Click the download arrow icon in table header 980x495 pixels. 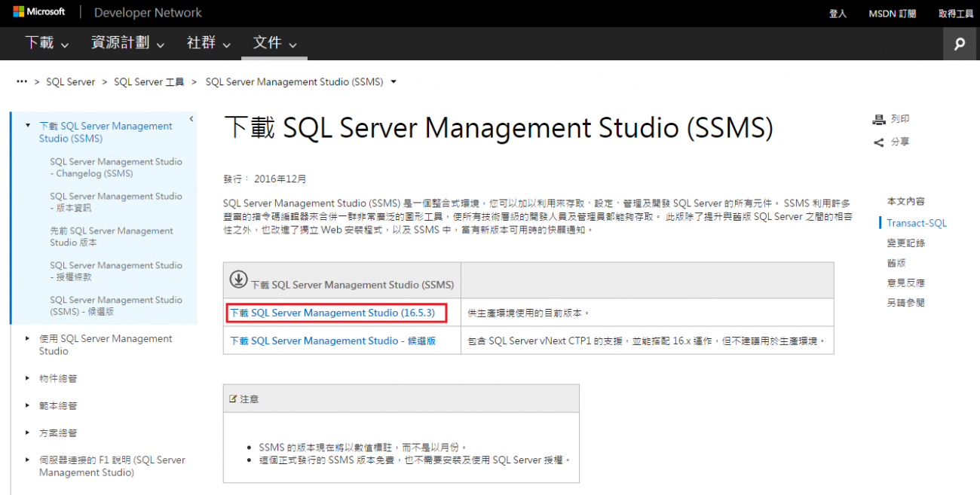(x=238, y=280)
